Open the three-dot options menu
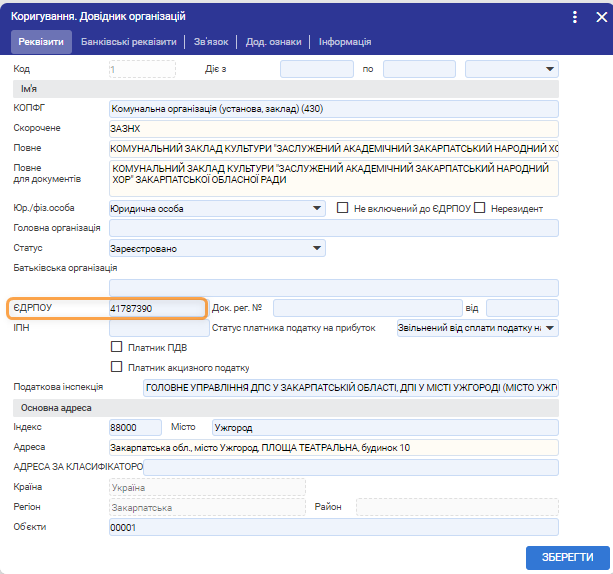 pos(575,17)
